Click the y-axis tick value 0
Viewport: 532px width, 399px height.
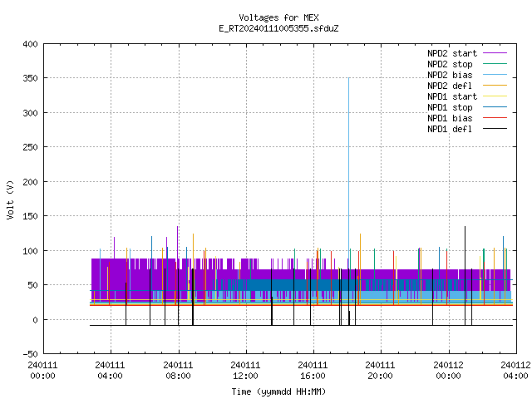[x=35, y=320]
